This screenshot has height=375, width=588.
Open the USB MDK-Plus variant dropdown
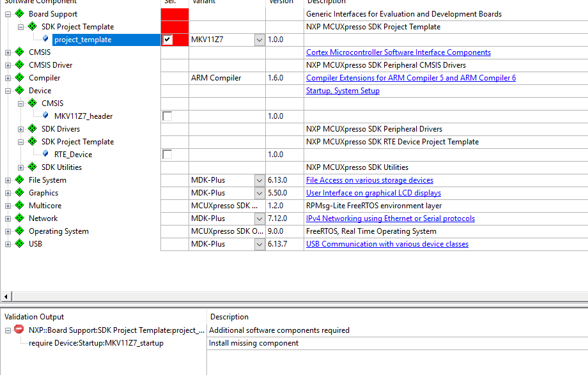(x=259, y=244)
